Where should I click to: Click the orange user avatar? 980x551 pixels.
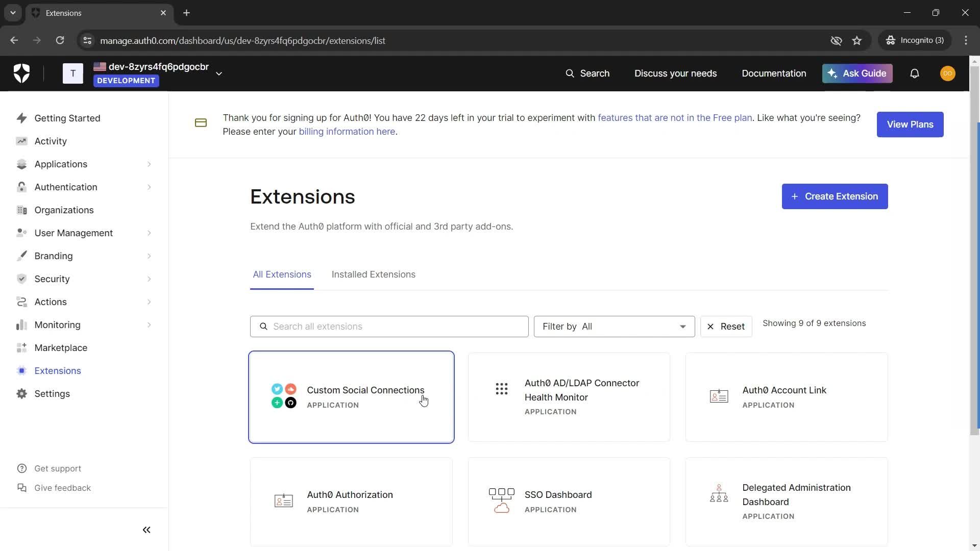[947, 73]
